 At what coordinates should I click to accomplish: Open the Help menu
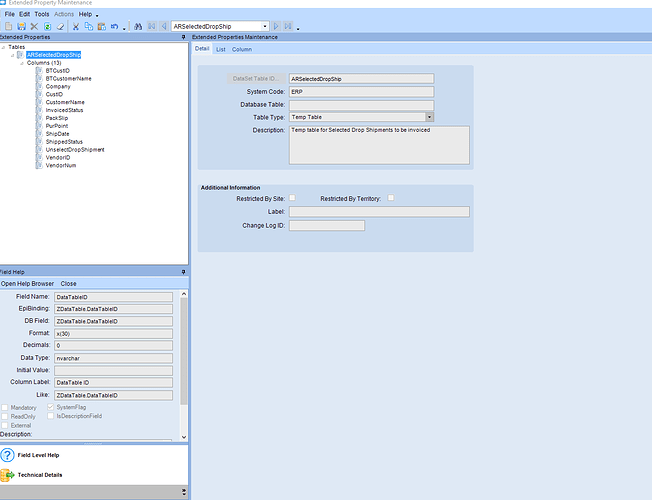[85, 14]
